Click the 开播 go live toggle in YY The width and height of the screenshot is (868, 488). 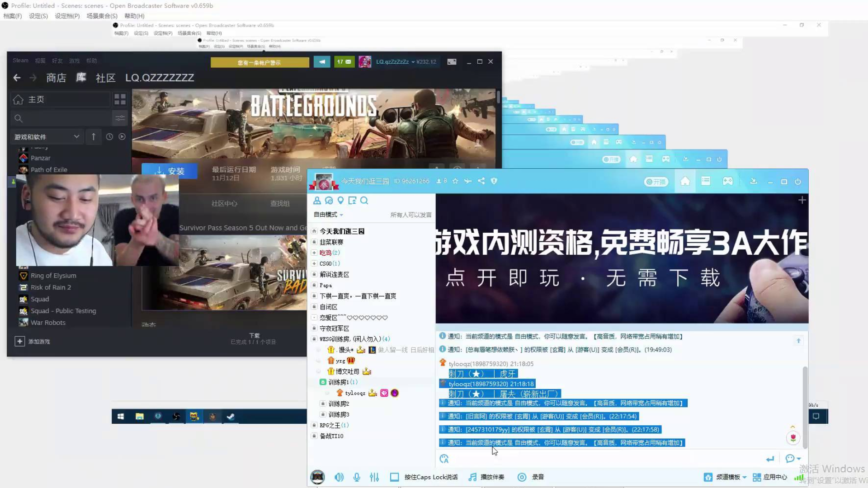[x=656, y=182]
